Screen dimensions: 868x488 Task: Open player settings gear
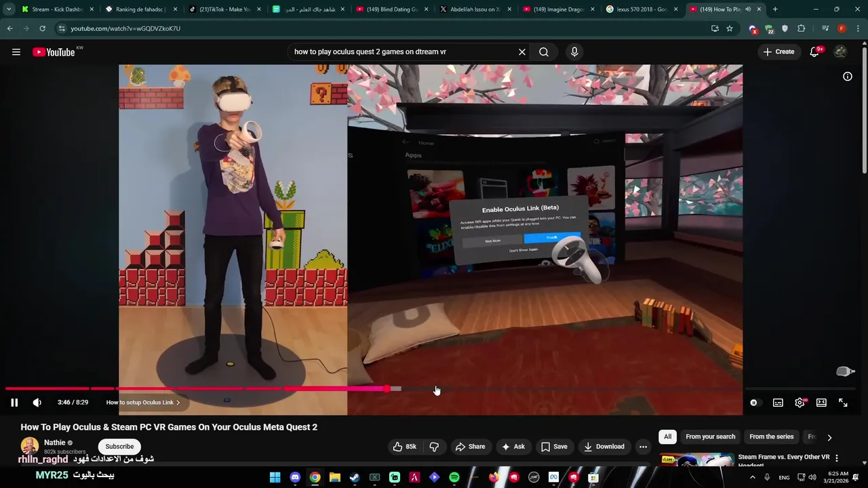tap(800, 403)
